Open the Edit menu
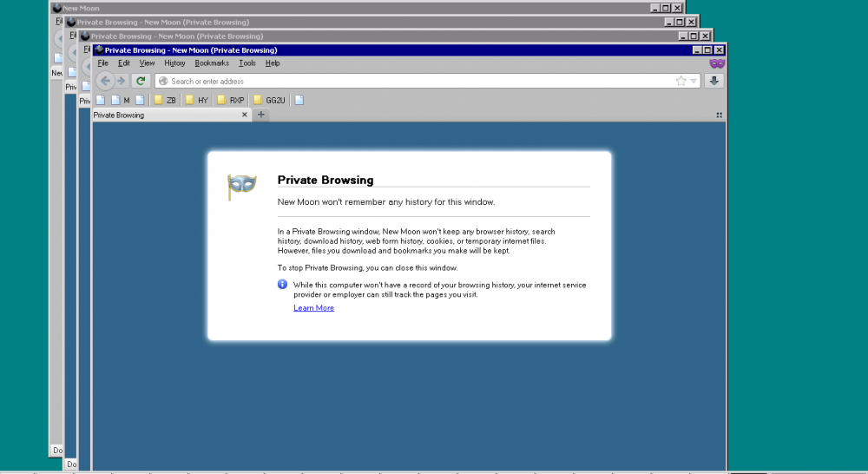Viewport: 868px width, 474px height. click(124, 63)
